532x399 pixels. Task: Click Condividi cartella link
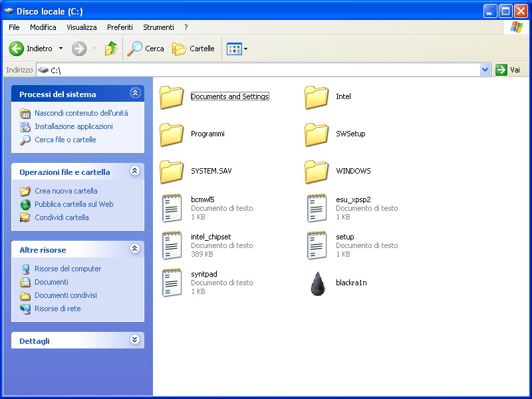62,217
